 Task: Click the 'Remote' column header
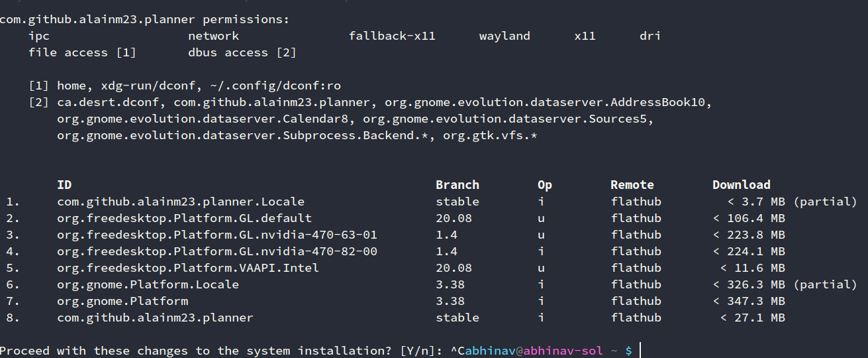point(632,185)
